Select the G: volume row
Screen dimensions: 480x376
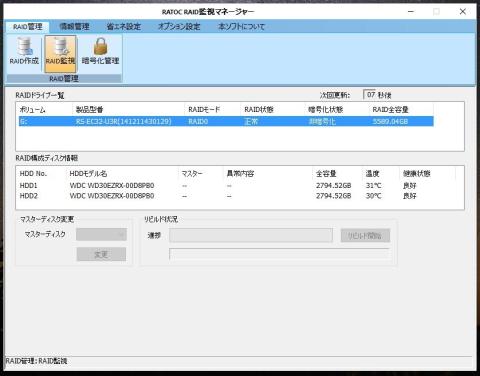[x=226, y=121]
